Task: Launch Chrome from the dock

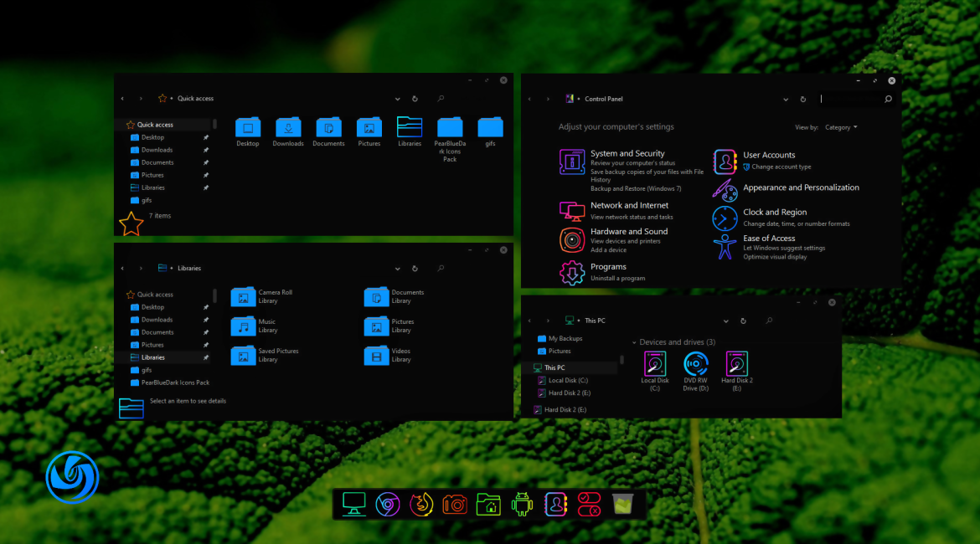Action: (387, 504)
